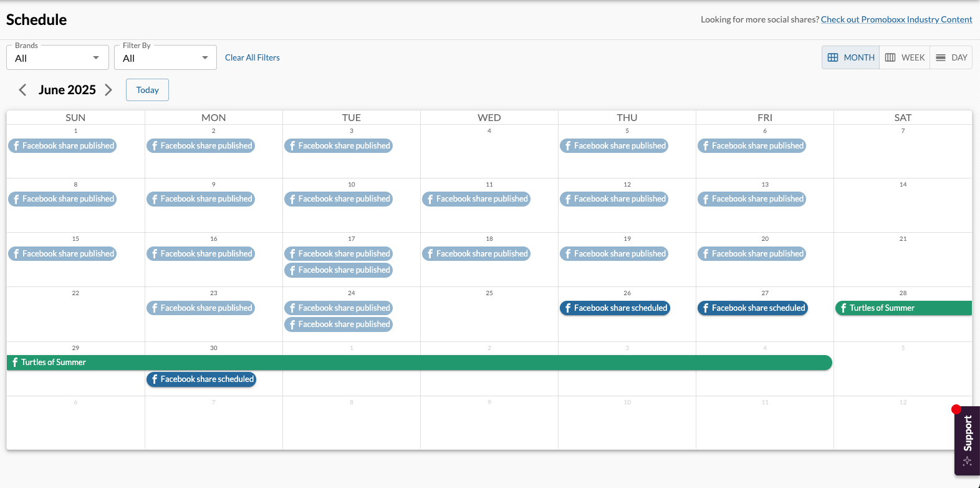Open Turtles of Summer event on June 28
The height and width of the screenshot is (488, 980).
click(x=903, y=308)
